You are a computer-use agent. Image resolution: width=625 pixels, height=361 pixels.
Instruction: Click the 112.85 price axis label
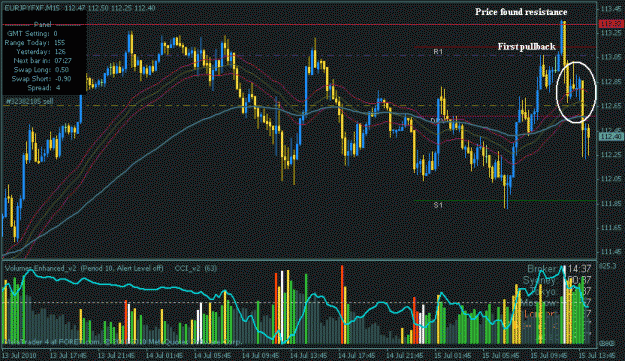coord(612,82)
